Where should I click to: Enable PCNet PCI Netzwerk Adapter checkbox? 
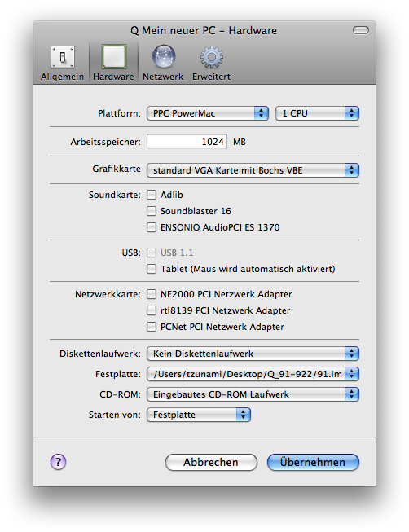[152, 327]
